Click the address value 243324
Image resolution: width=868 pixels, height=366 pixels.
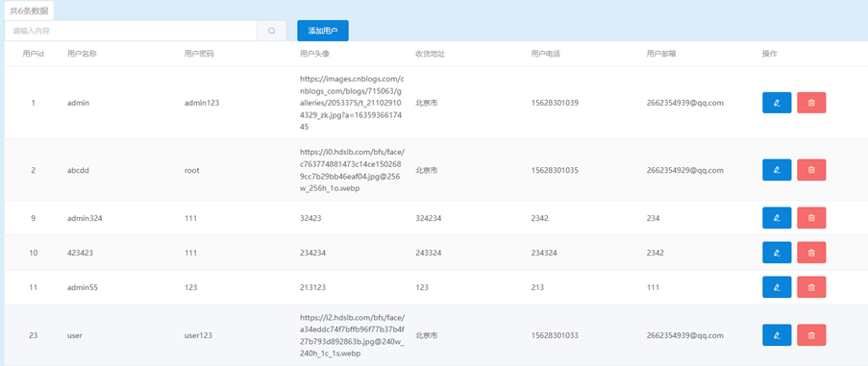pyautogui.click(x=429, y=253)
